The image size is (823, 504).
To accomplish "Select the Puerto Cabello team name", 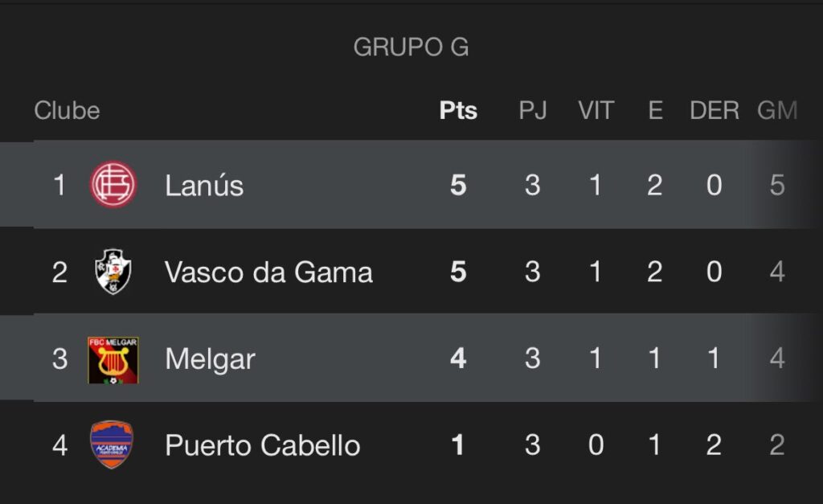I will 263,445.
